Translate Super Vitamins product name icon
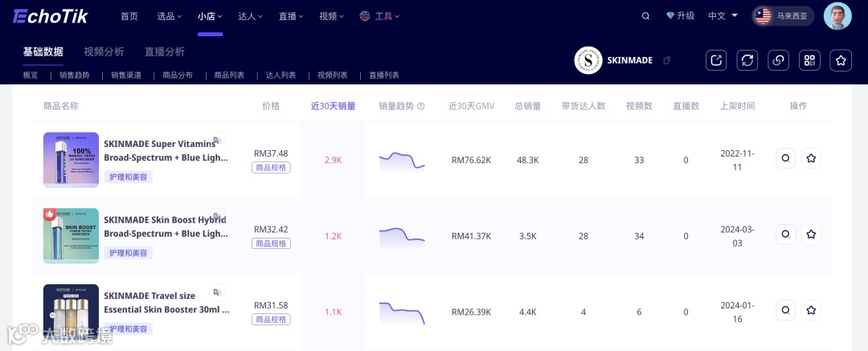Image resolution: width=868 pixels, height=351 pixels. click(217, 140)
